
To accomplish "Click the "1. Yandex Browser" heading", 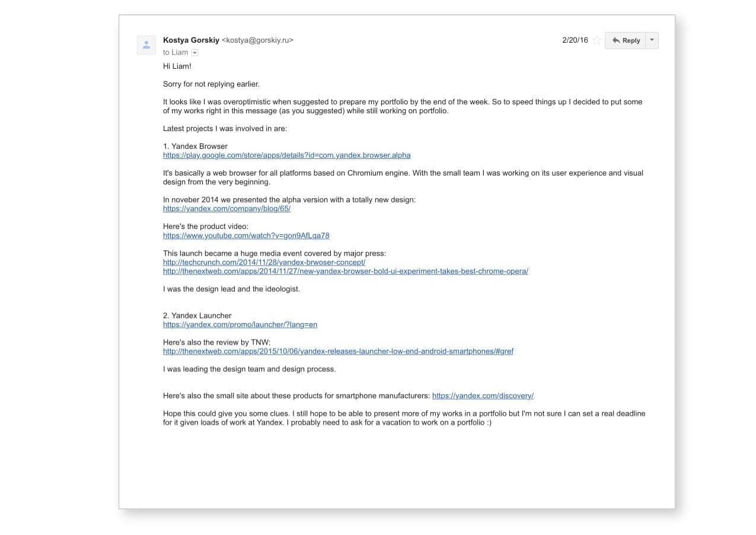I will pos(195,147).
